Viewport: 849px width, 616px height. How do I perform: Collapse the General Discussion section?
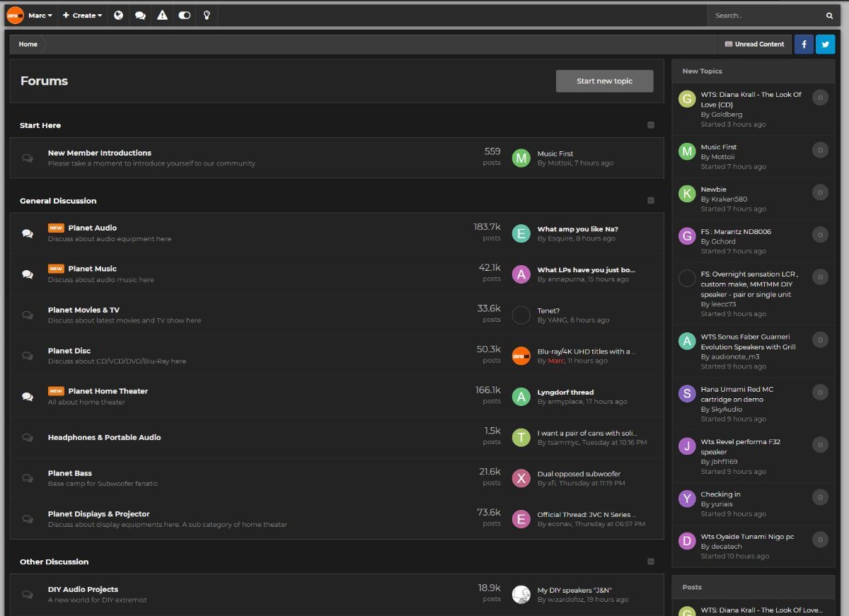650,200
